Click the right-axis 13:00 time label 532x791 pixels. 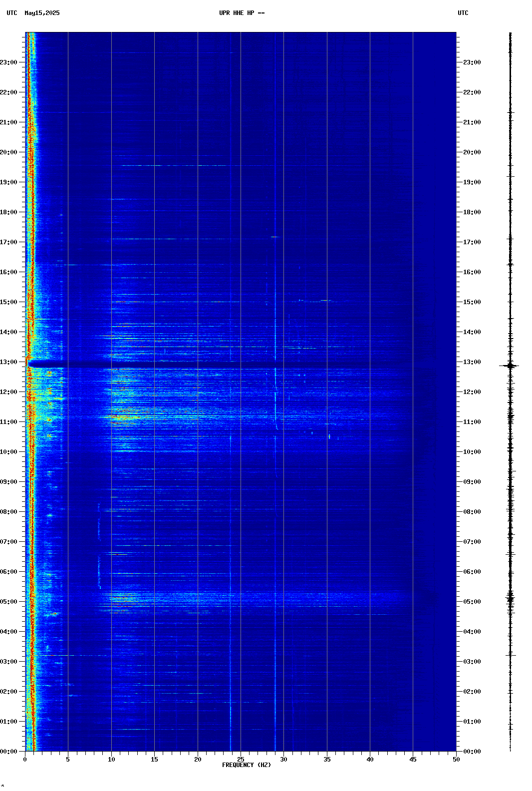[x=472, y=362]
